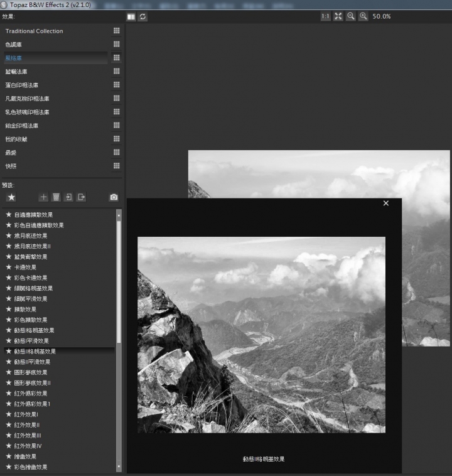Apply the 歲月痕跡效果II preset
The width and height of the screenshot is (452, 476).
(33, 246)
